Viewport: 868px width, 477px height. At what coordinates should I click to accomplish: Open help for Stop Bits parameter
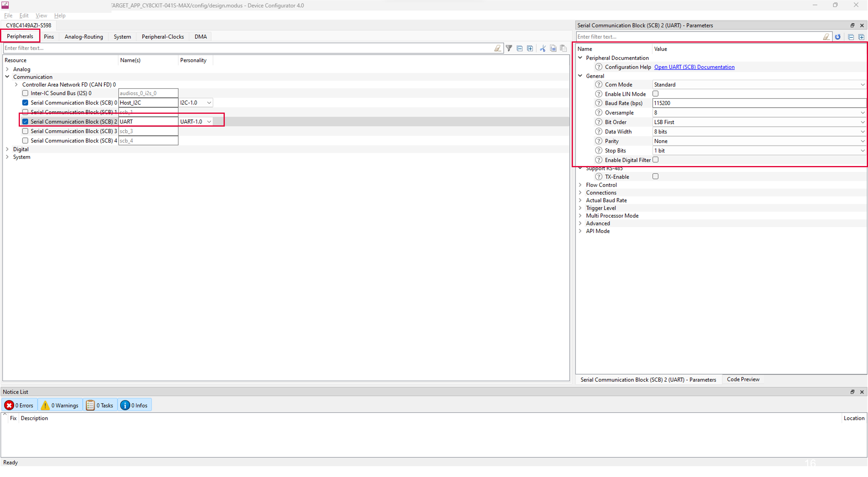598,150
